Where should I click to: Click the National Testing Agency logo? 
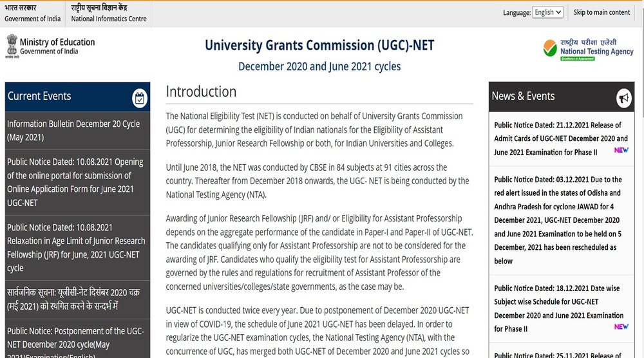click(x=588, y=50)
